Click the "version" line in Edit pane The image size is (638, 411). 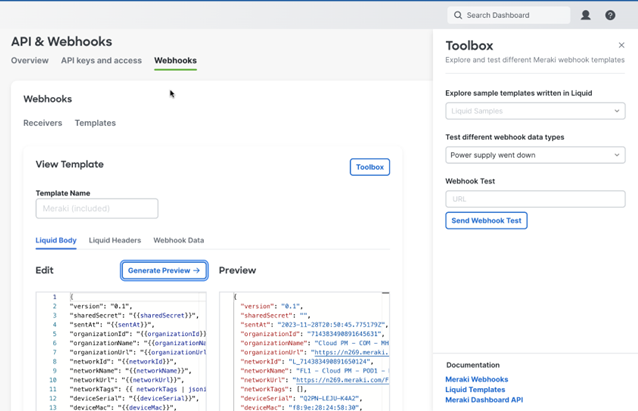point(101,306)
